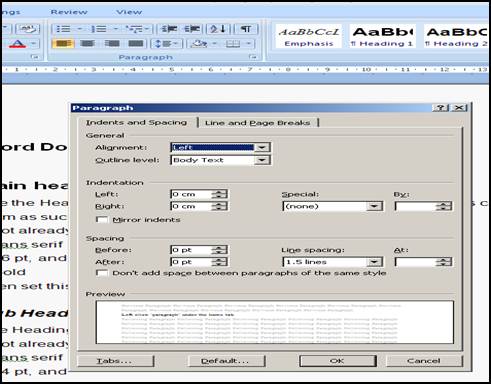
Task: Click the Font Color letter A icon
Action: (17, 44)
